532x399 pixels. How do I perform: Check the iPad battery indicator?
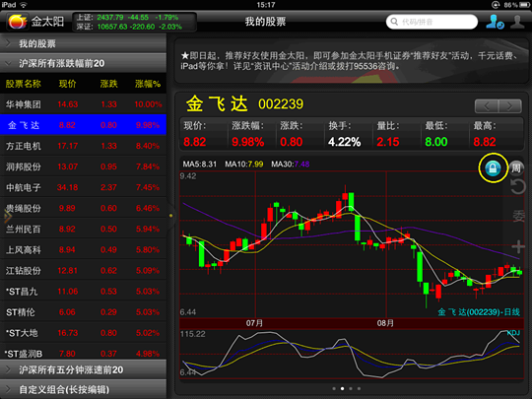tap(525, 5)
